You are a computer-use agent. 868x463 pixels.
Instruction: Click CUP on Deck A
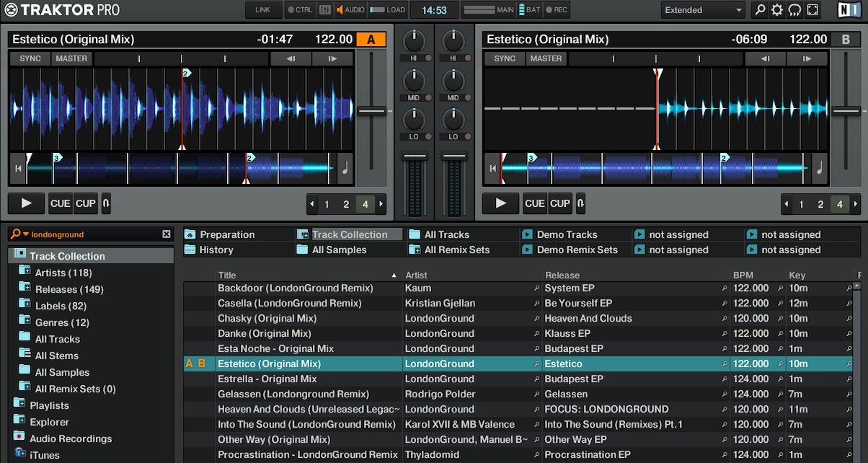pos(86,203)
